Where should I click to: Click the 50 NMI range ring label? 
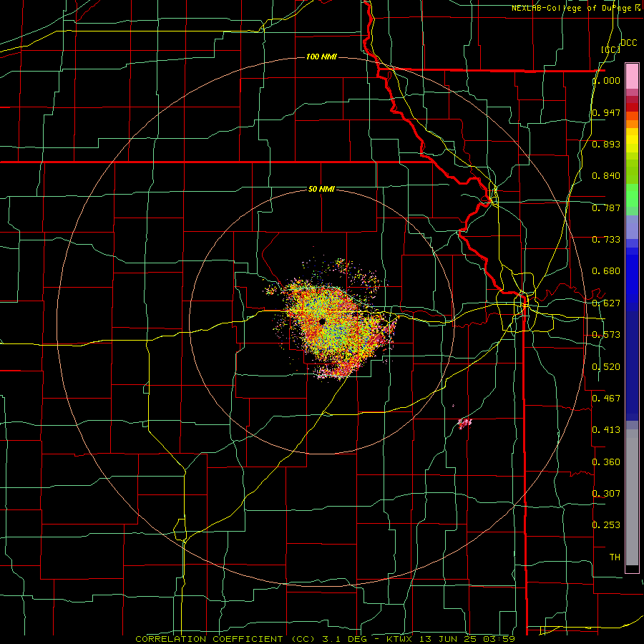(321, 189)
